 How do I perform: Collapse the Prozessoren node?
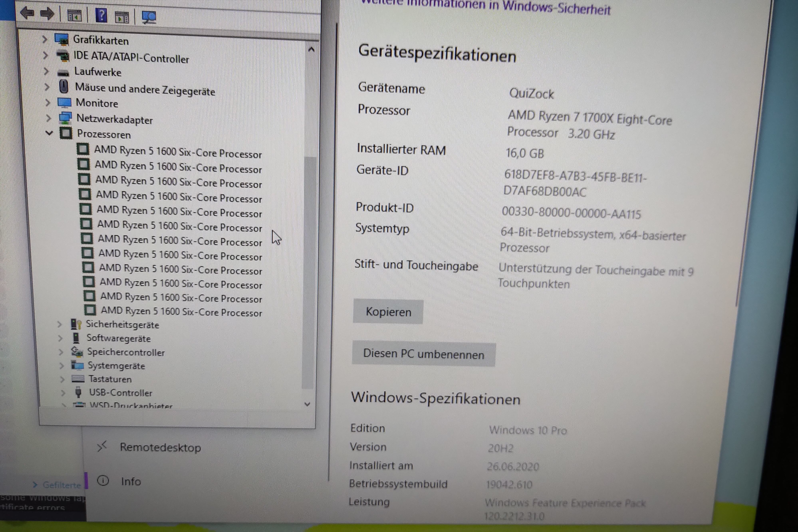[x=49, y=133]
